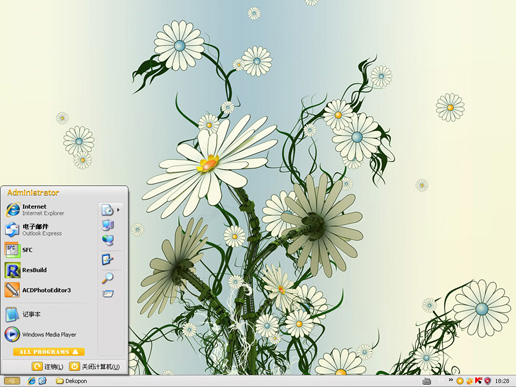Open red K antivirus tray icon
This screenshot has height=387, width=516.
tap(479, 380)
